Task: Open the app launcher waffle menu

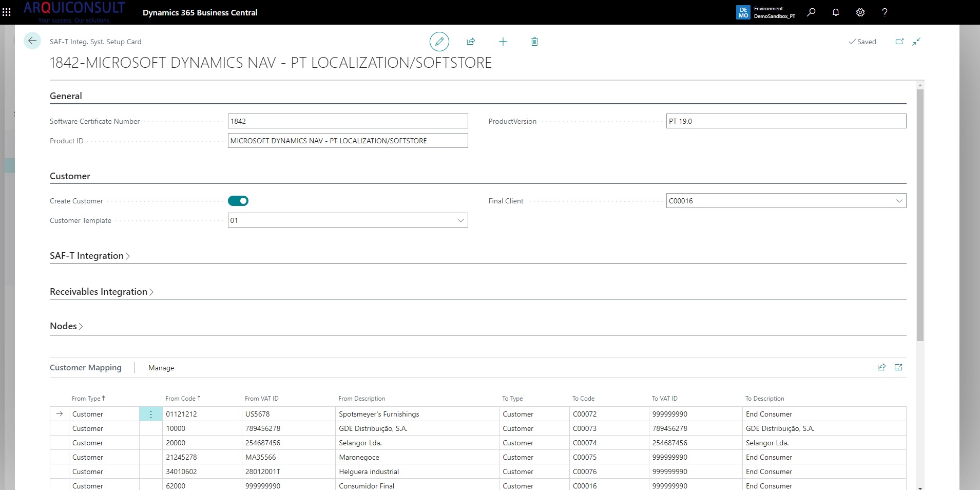Action: point(7,12)
